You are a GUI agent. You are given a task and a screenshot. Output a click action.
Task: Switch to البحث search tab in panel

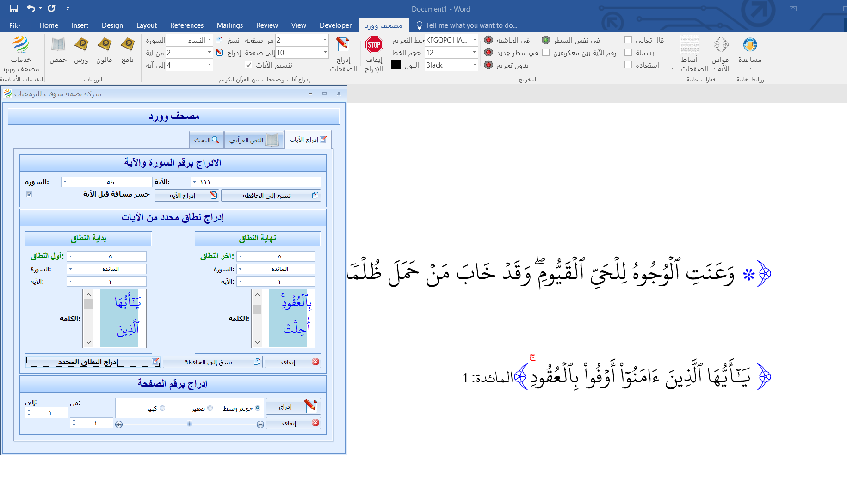[206, 140]
